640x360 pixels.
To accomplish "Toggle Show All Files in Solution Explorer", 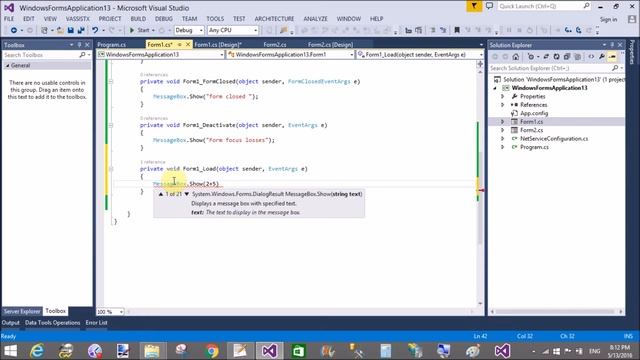I will pyautogui.click(x=578, y=57).
